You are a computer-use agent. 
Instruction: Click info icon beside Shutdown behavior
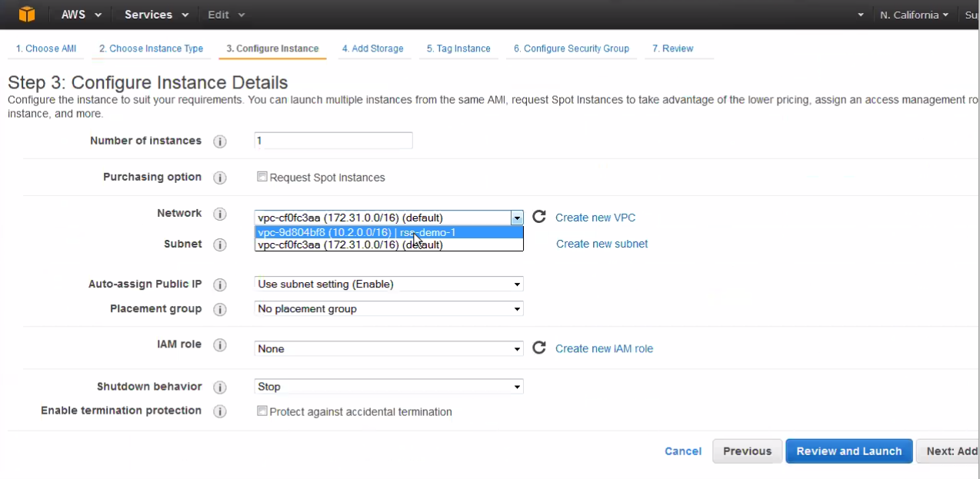pos(220,388)
